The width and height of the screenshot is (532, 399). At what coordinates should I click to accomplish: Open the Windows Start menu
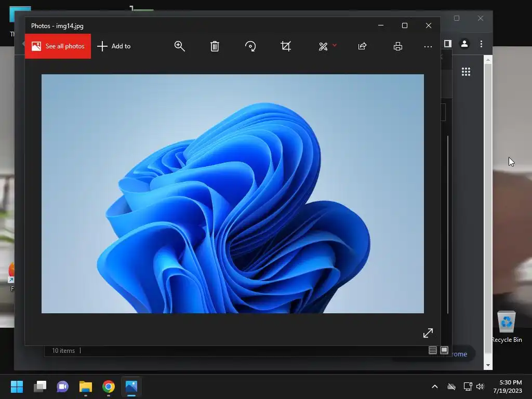[17, 387]
